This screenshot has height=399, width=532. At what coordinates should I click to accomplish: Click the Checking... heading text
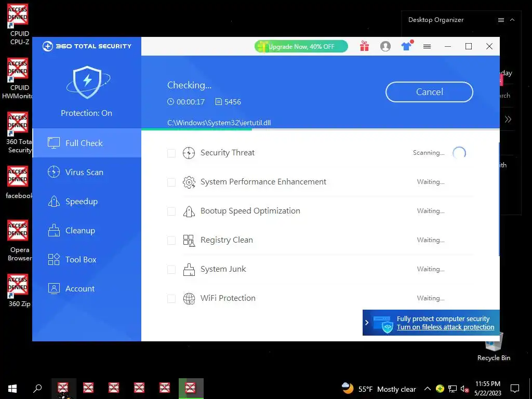click(x=189, y=85)
